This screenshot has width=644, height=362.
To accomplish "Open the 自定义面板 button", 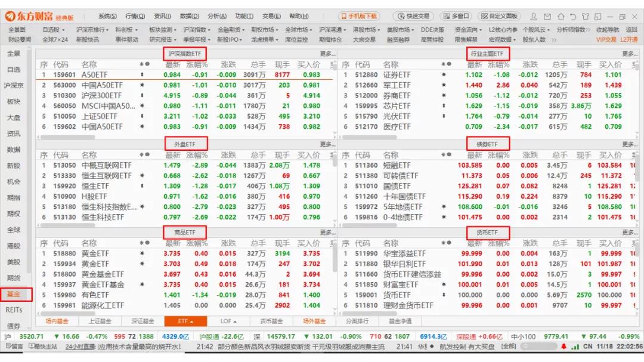I will coord(500,17).
